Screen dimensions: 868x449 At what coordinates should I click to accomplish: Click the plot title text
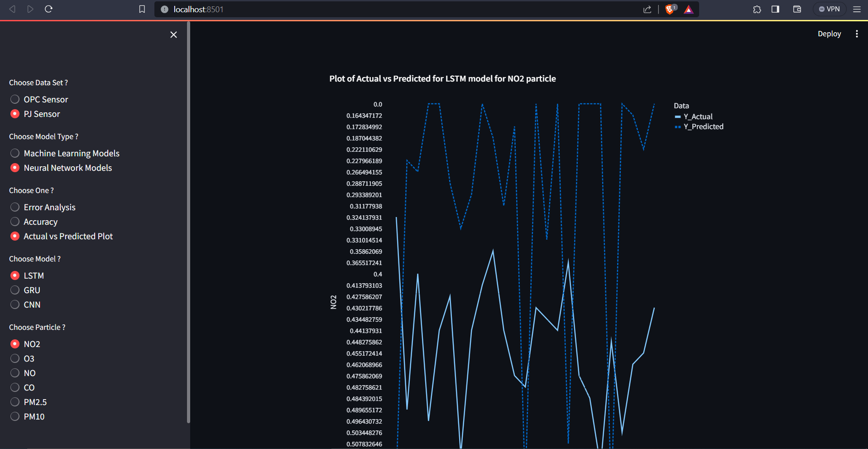click(x=442, y=78)
